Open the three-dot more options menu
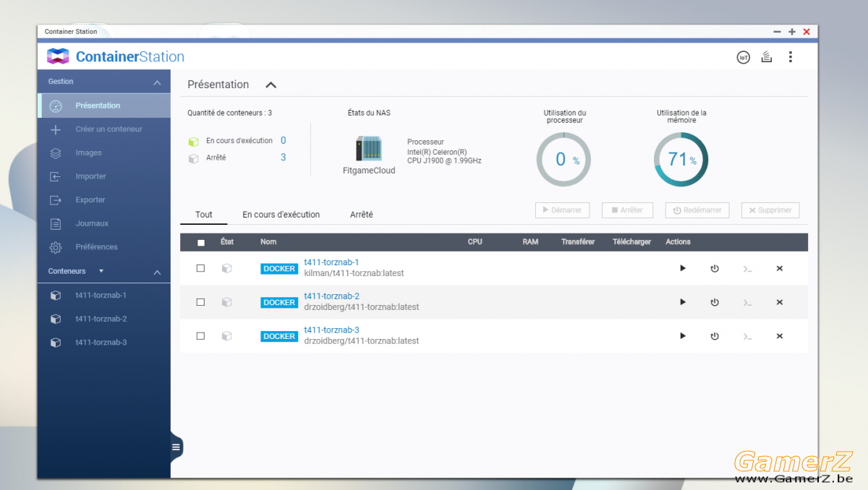Screen dimensions: 868x490 (x=791, y=57)
